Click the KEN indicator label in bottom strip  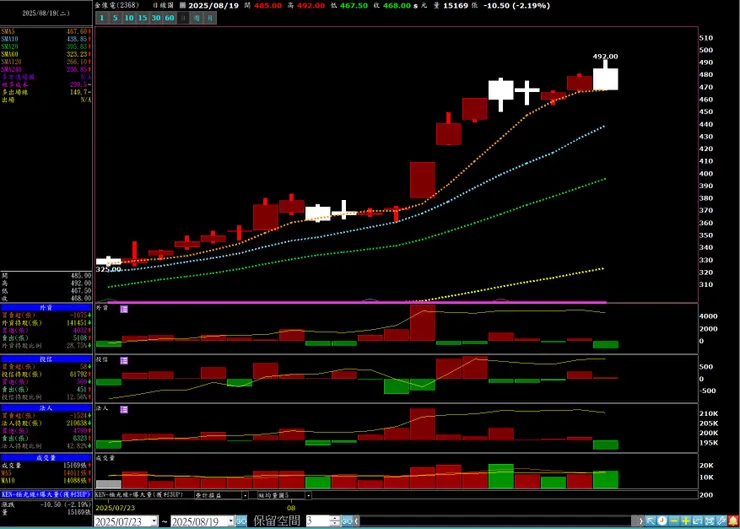(140, 495)
